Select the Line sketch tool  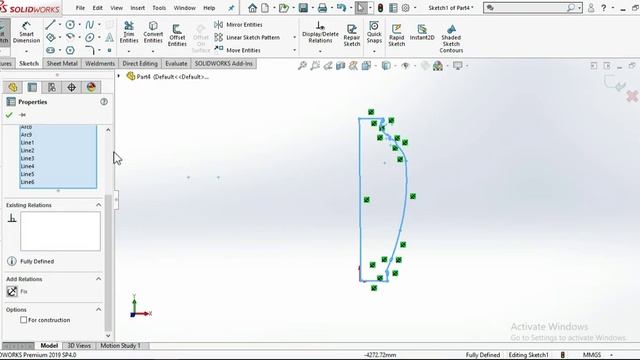(51, 24)
